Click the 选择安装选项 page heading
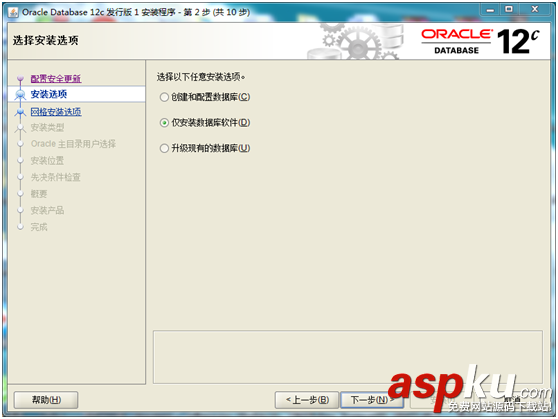 coord(46,41)
